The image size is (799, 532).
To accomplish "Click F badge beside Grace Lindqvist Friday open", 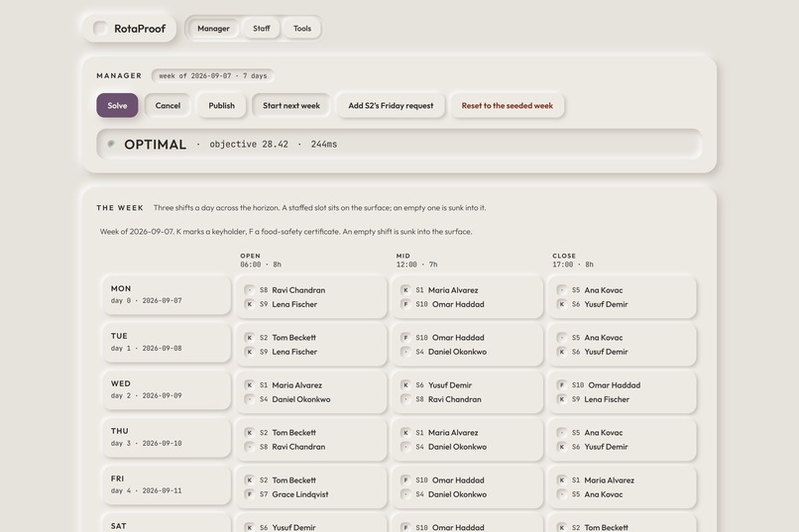I will click(249, 494).
